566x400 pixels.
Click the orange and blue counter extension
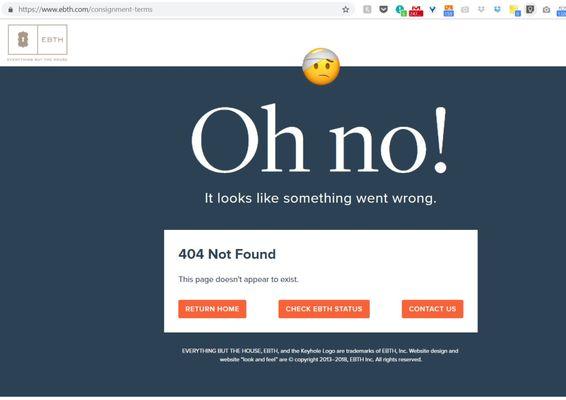pyautogui.click(x=449, y=11)
